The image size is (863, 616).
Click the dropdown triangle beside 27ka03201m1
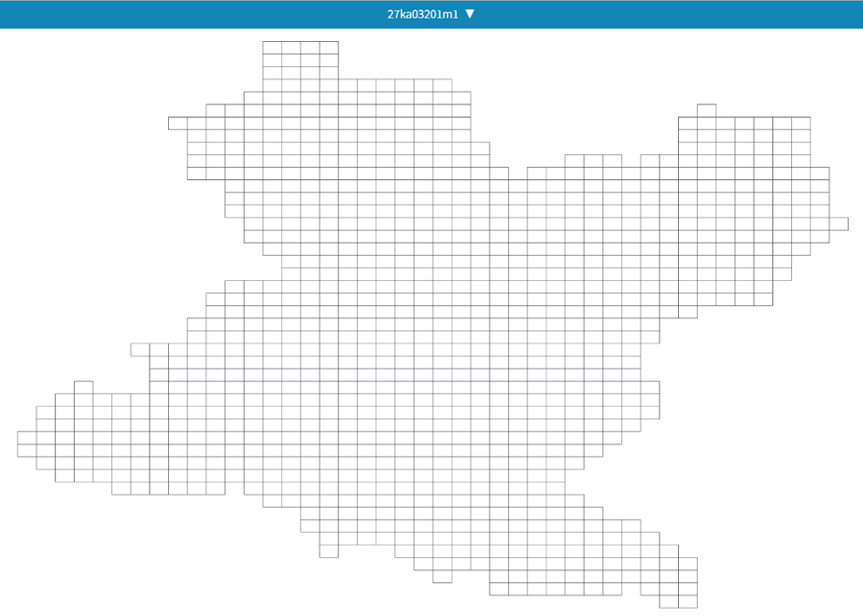(470, 14)
